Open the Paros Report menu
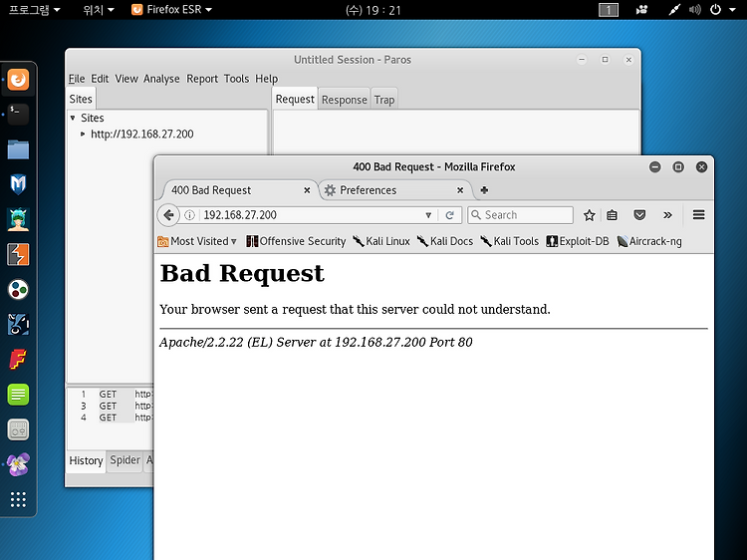Image resolution: width=747 pixels, height=560 pixels. point(202,79)
